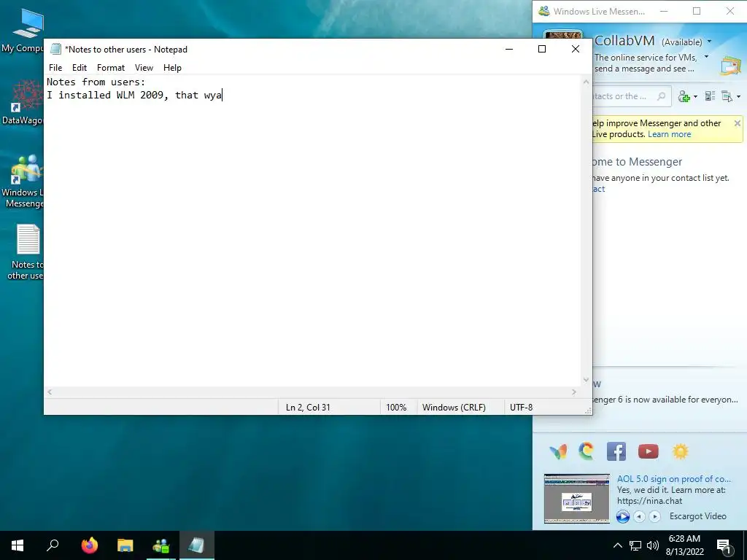Open 'AOL 5.0 sign on proof' link
The image size is (747, 560).
point(673,479)
